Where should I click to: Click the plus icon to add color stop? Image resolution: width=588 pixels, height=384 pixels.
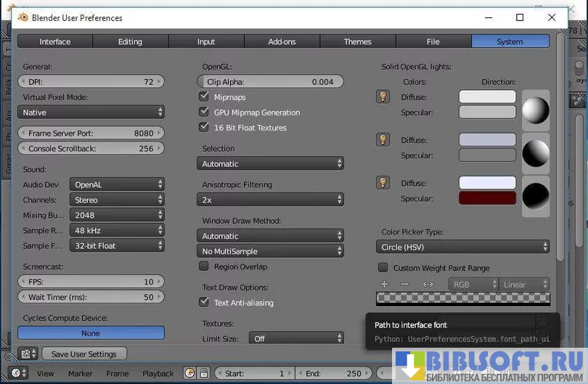pos(385,285)
